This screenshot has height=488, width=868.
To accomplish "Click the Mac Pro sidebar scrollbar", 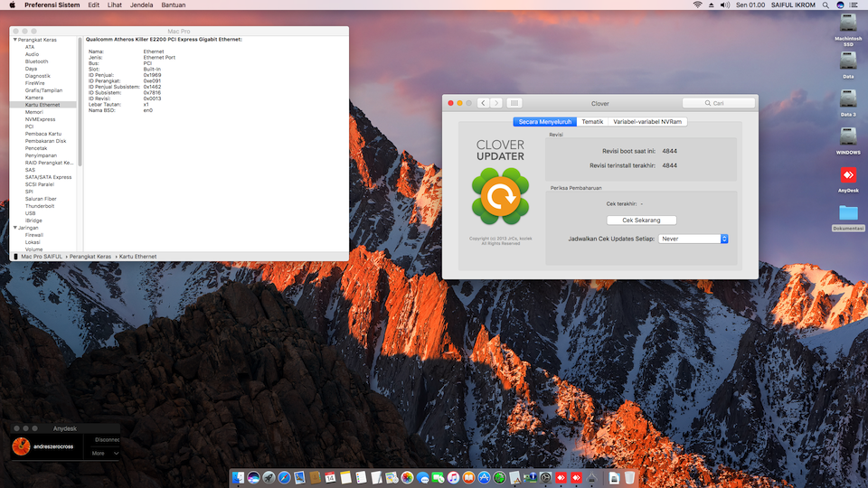I will (x=80, y=102).
